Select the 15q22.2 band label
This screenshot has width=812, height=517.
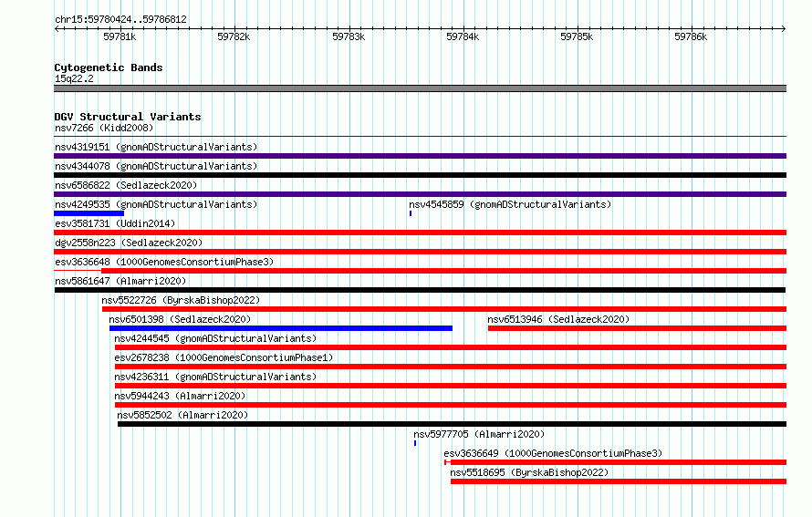coord(74,78)
